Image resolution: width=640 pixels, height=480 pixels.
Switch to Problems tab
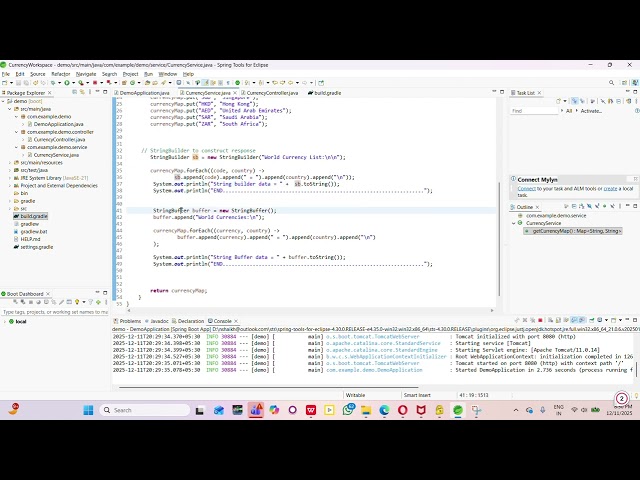tap(130, 321)
